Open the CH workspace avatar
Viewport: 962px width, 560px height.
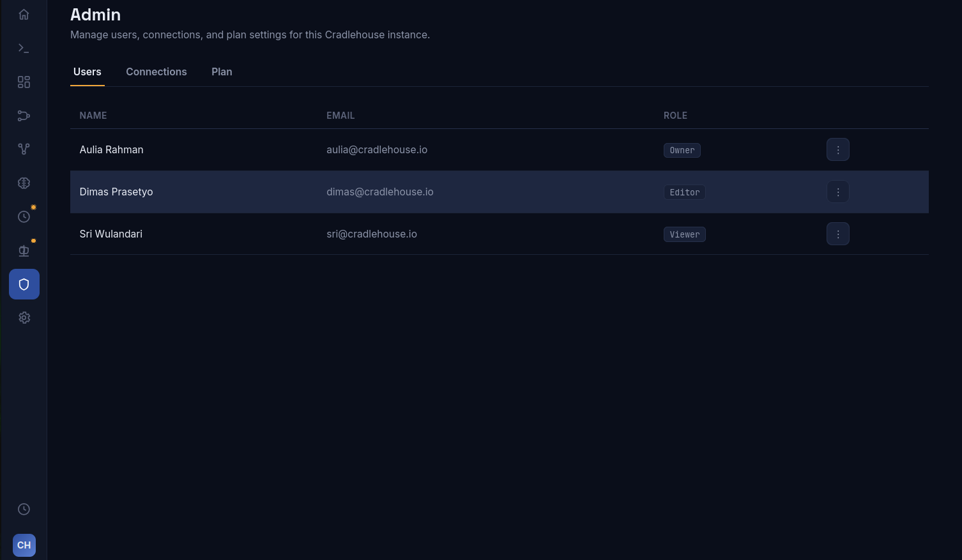coord(24,545)
